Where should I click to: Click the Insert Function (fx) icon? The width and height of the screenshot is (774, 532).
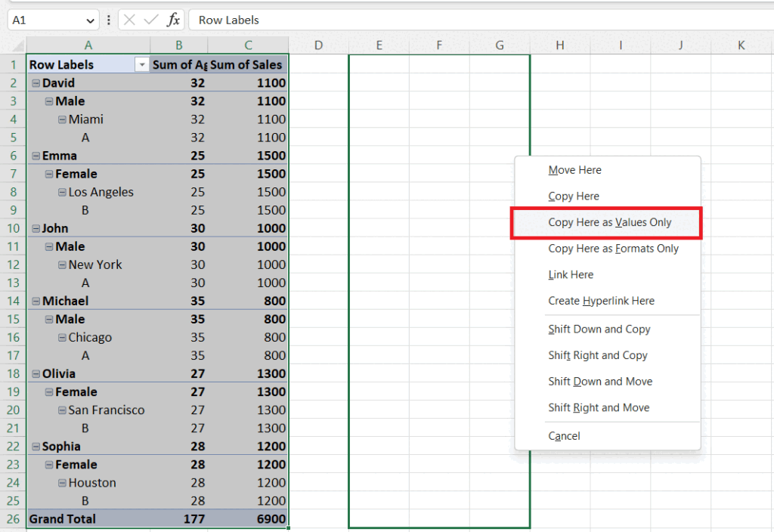click(x=174, y=20)
